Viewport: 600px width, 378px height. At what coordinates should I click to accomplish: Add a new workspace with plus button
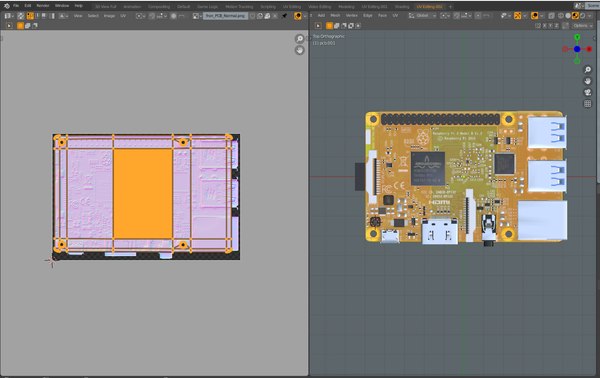pyautogui.click(x=450, y=7)
